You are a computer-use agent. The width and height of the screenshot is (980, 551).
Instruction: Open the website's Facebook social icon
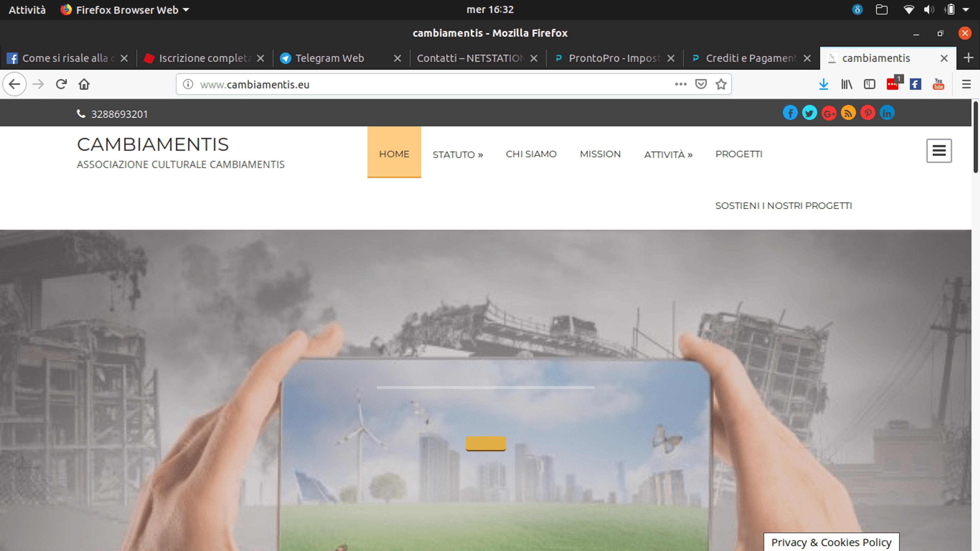click(790, 113)
